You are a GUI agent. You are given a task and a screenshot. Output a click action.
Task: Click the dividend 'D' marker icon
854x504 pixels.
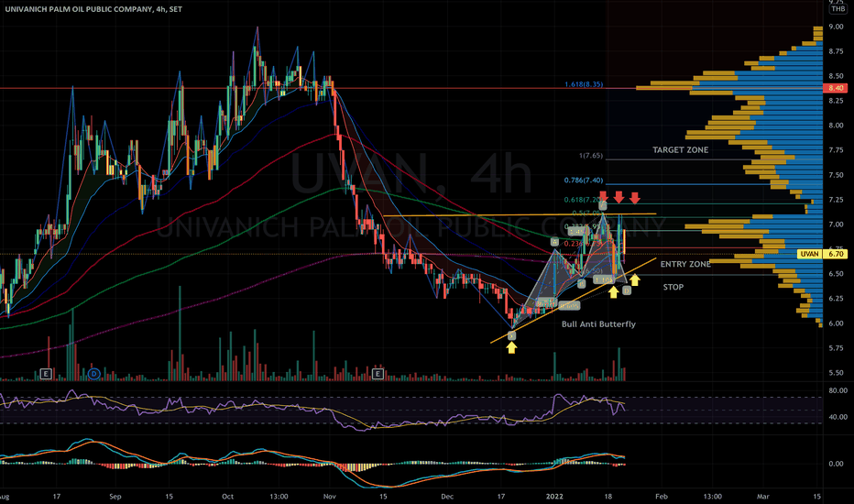pos(93,374)
